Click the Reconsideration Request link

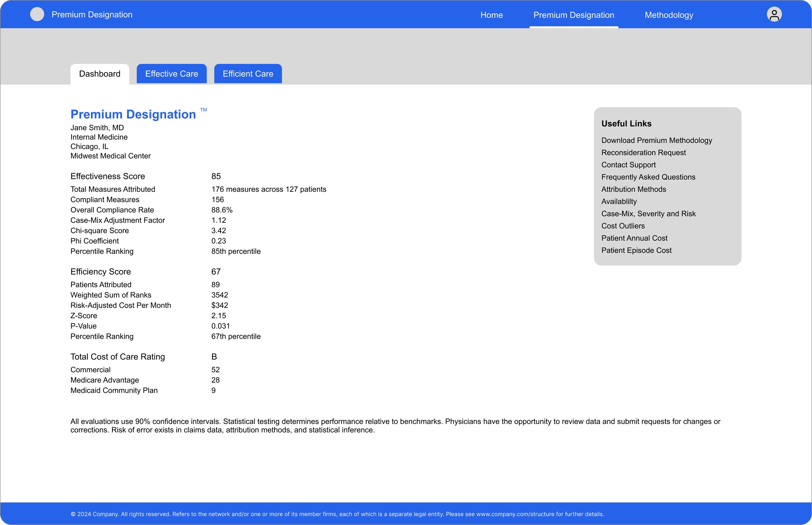643,153
